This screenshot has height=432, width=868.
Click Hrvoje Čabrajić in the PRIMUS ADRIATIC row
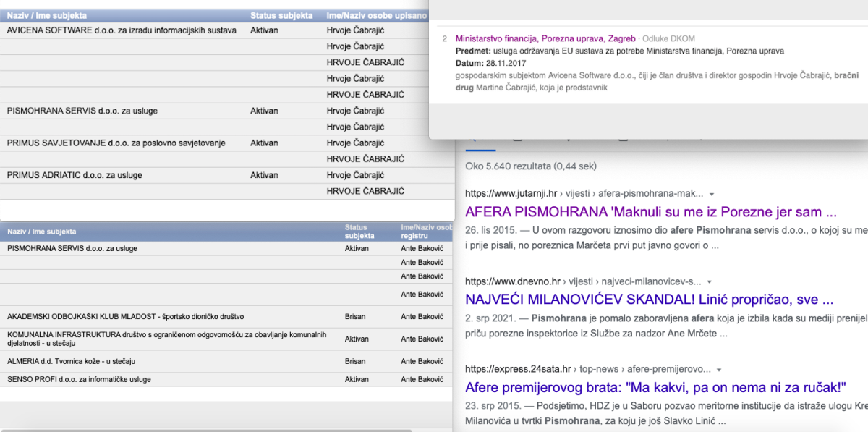point(354,175)
